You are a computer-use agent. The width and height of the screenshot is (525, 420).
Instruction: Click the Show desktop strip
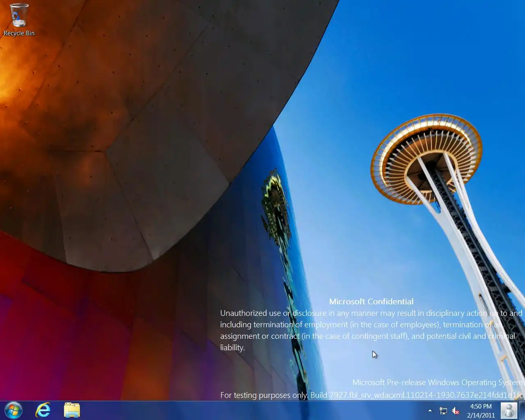(x=522, y=411)
